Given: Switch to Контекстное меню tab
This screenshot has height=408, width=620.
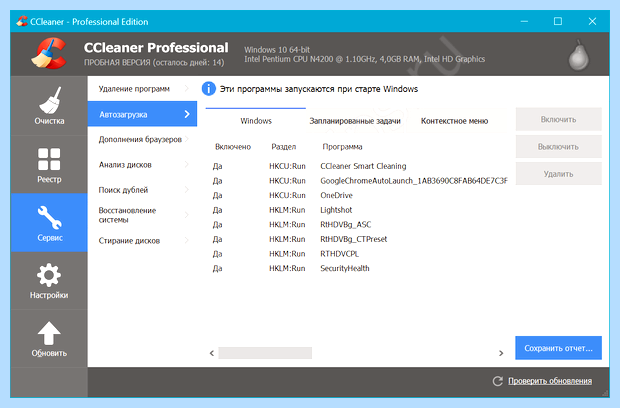Looking at the screenshot, I should 454,121.
